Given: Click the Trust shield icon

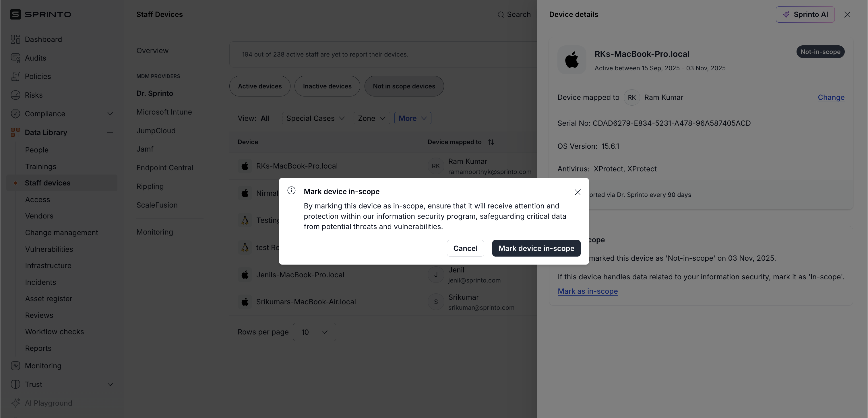Looking at the screenshot, I should click(15, 384).
